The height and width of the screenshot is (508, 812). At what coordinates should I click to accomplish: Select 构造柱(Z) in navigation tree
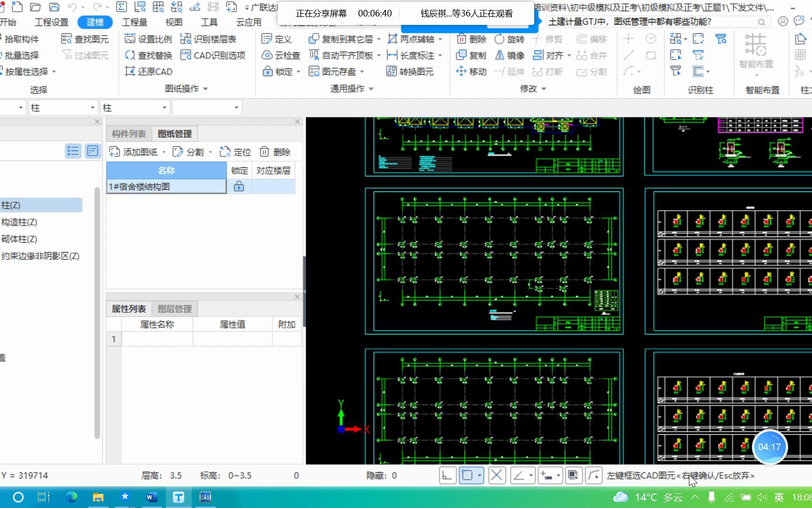(x=19, y=222)
